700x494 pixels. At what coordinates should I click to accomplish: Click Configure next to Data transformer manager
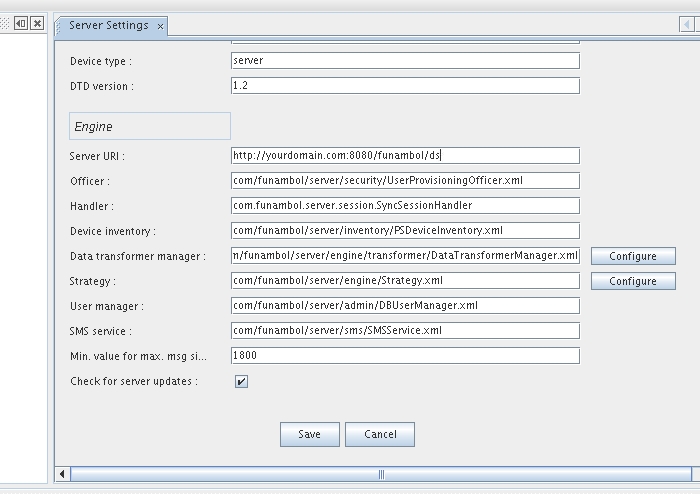point(632,256)
